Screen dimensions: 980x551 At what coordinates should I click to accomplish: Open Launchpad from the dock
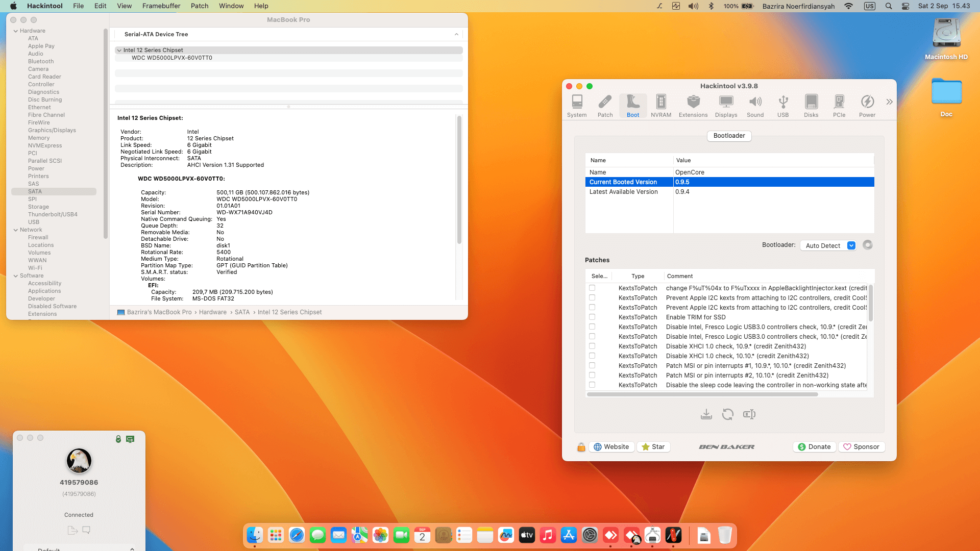tap(276, 535)
